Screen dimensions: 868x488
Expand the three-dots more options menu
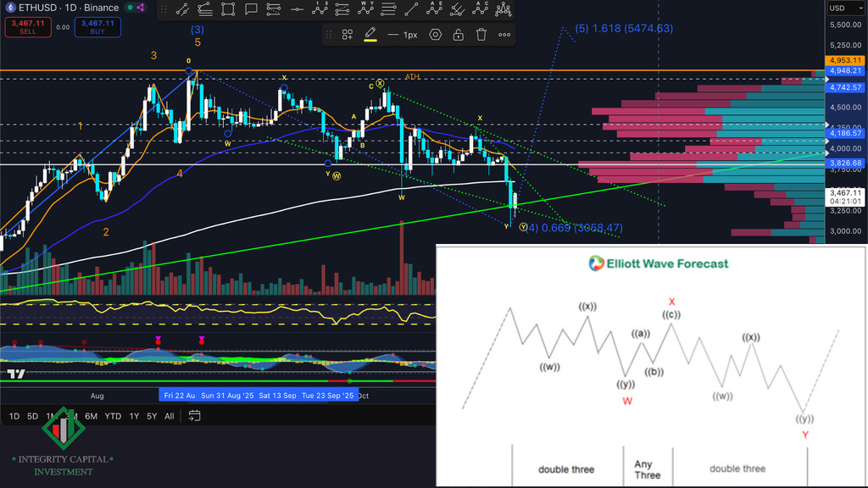point(504,35)
